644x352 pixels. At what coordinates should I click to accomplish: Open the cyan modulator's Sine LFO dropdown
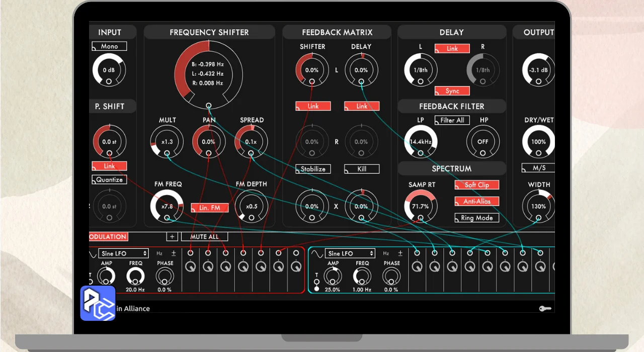pos(350,253)
